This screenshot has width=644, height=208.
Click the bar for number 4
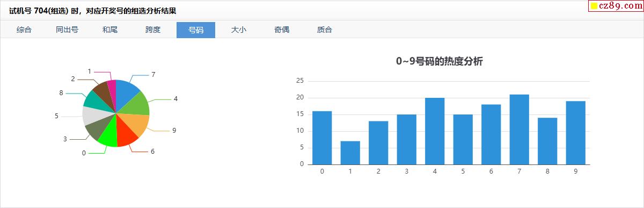click(435, 131)
